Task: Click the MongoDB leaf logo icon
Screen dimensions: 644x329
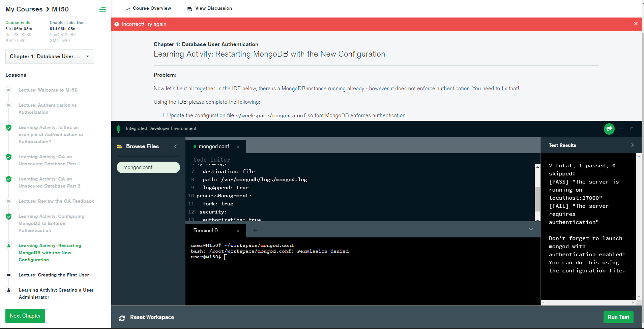Action: [118, 129]
